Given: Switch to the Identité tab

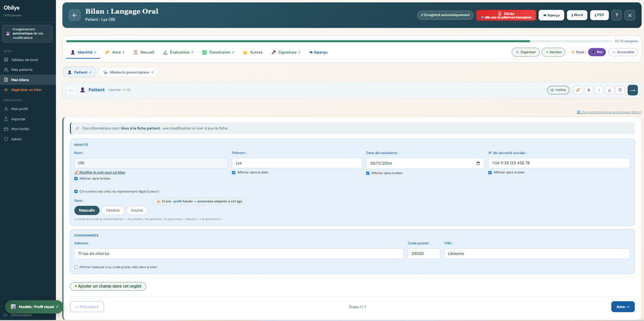Looking at the screenshot, I should [84, 52].
